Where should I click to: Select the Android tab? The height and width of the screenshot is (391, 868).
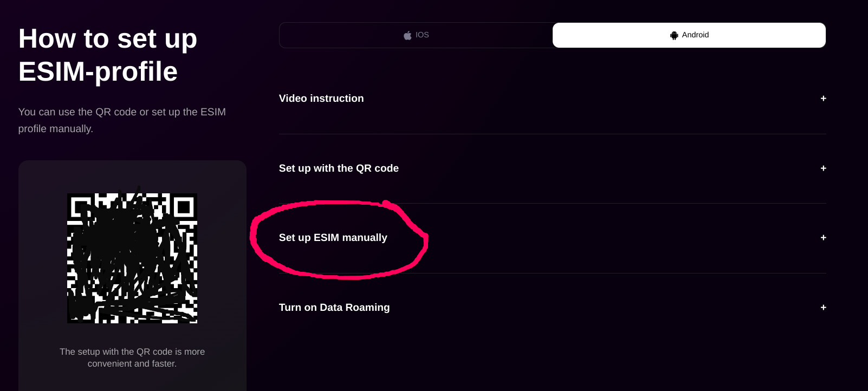[x=689, y=35]
